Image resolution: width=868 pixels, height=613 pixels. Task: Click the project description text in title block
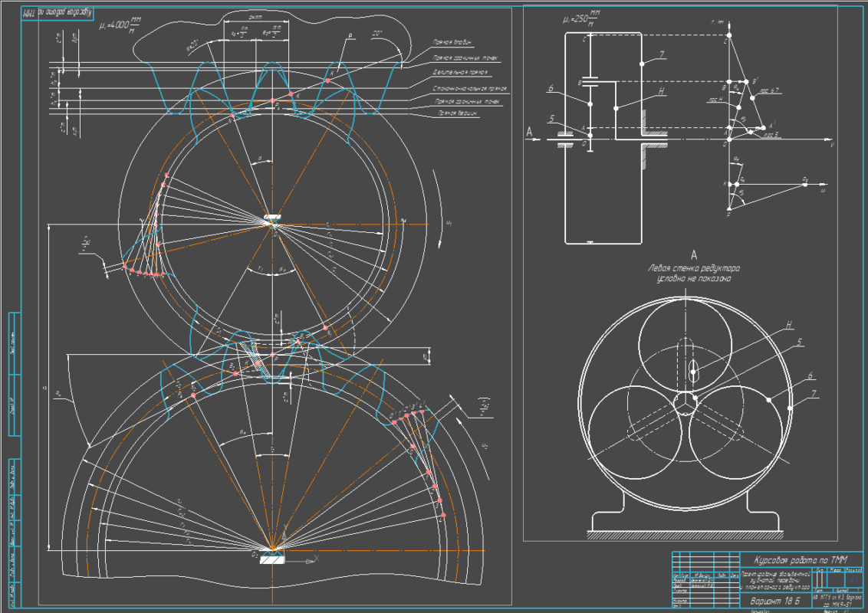(775, 581)
